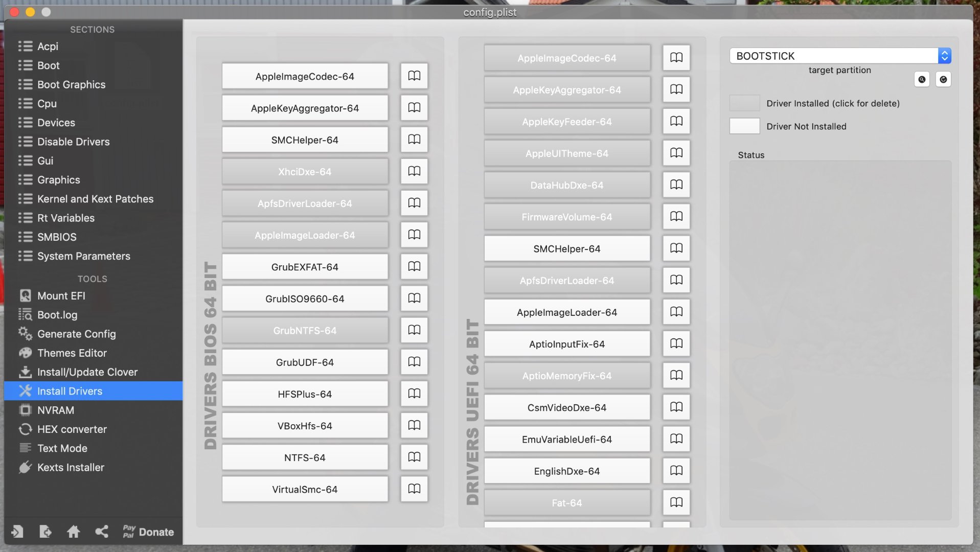Click the Driver Not Installed legend swatch

[x=744, y=126]
